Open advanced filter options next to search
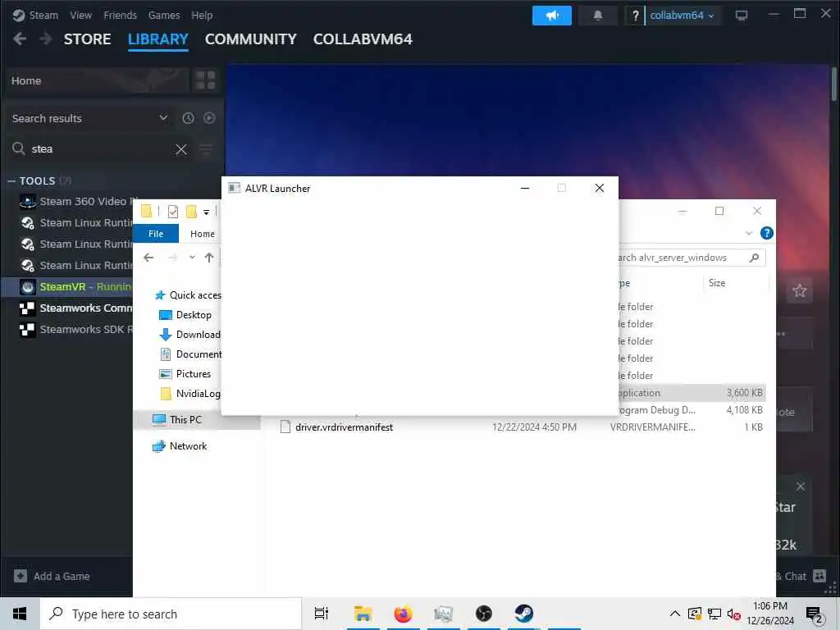This screenshot has width=840, height=630. click(x=206, y=149)
